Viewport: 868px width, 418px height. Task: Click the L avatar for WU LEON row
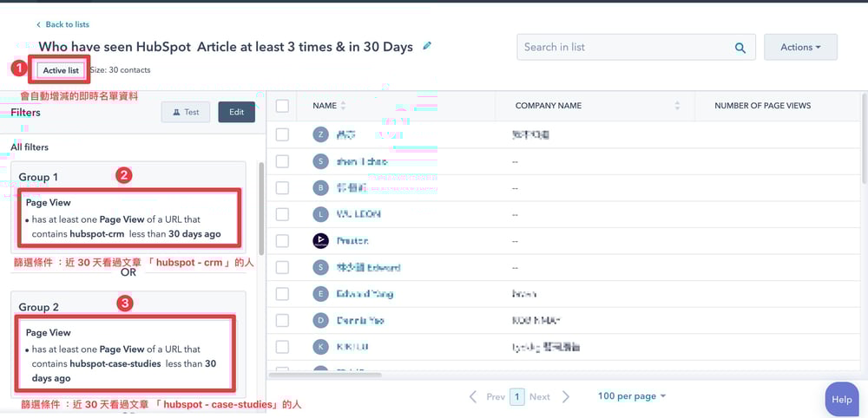tap(320, 214)
